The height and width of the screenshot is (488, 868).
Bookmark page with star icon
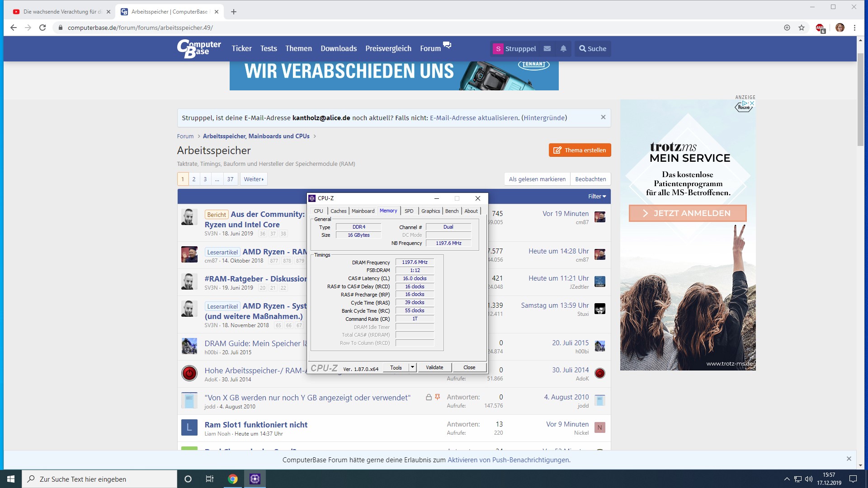click(x=802, y=28)
